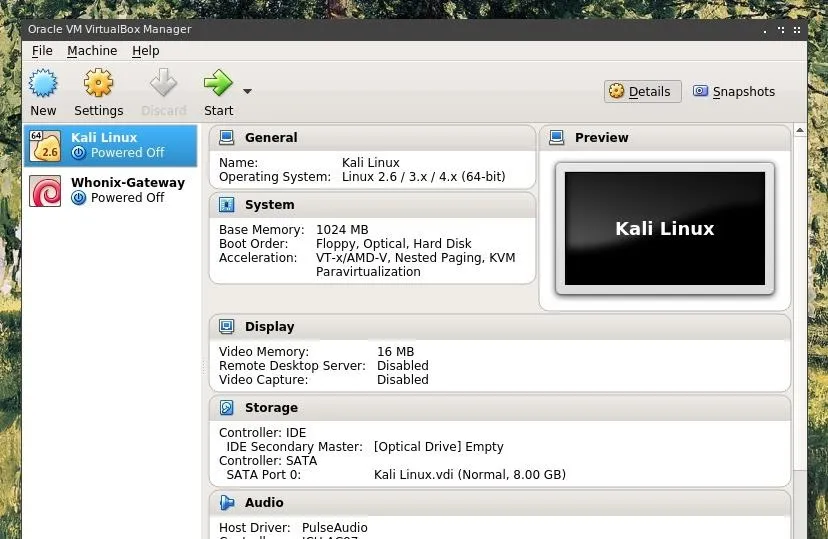This screenshot has height=539, width=828.
Task: Collapse the Display section header
Action: point(500,327)
